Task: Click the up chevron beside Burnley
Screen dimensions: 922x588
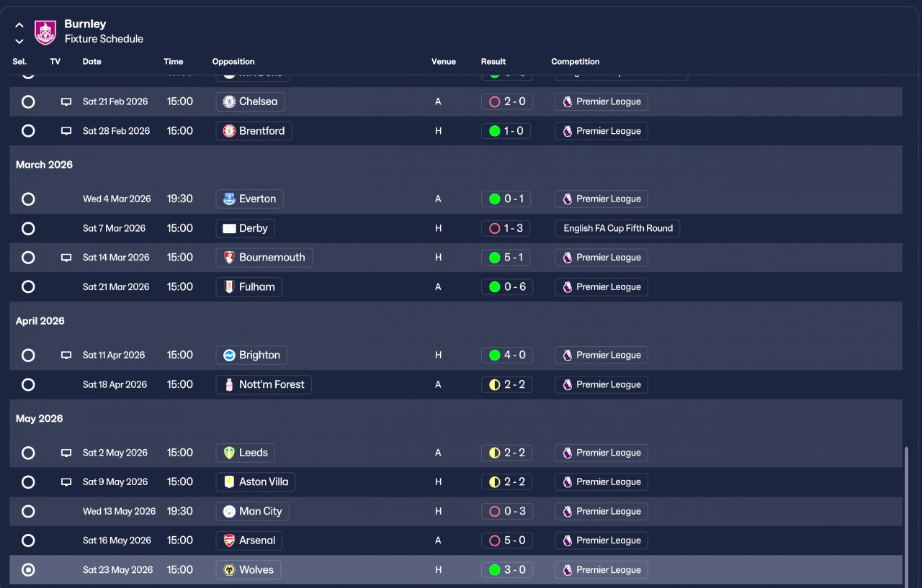Action: [x=19, y=25]
